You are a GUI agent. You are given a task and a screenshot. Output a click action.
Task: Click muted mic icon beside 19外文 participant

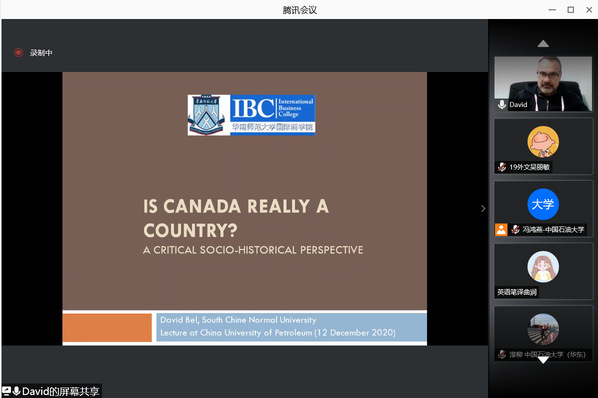tap(502, 167)
